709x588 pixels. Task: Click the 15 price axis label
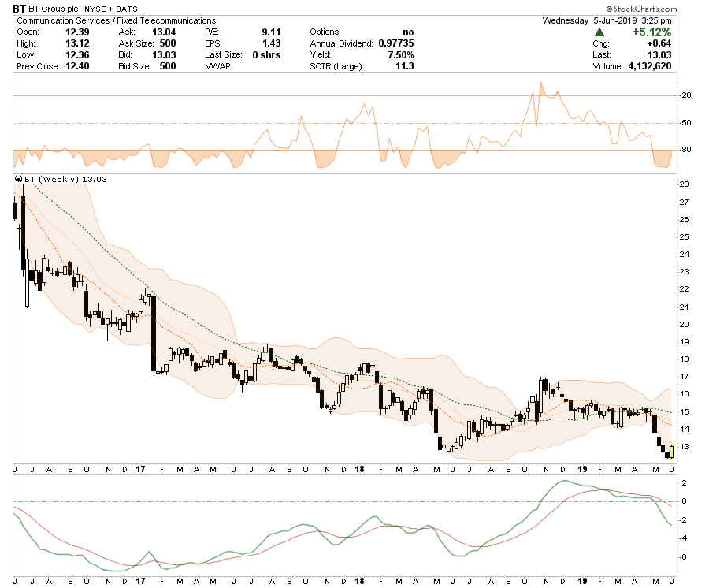click(x=684, y=411)
